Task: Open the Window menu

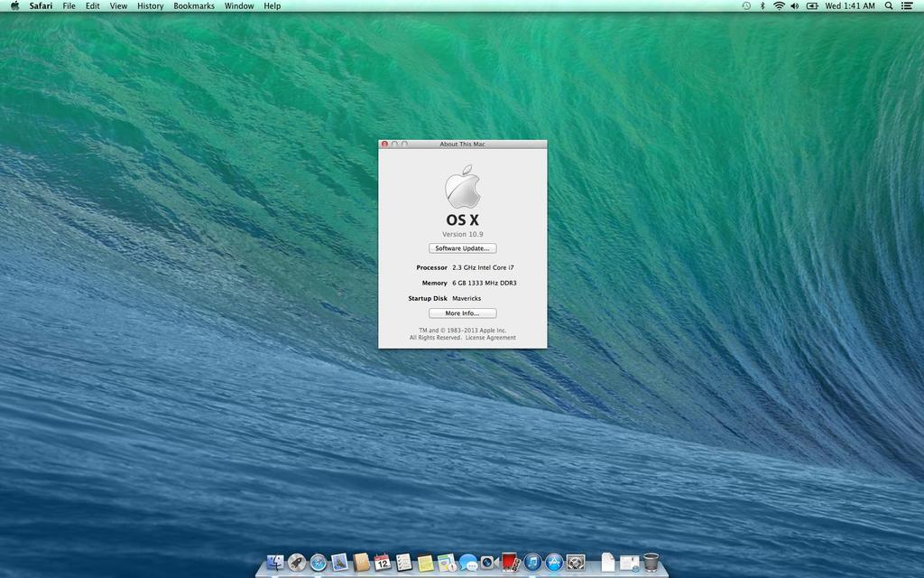Action: pos(239,6)
